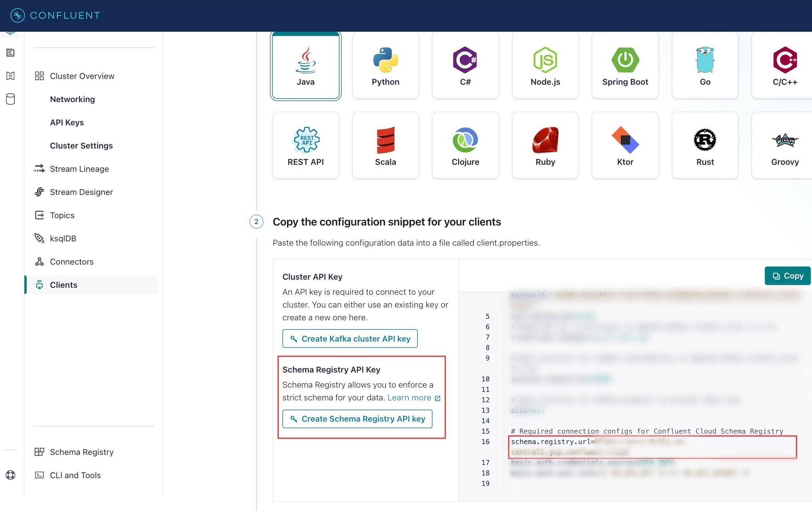812x511 pixels.
Task: Create Schema Registry API key
Action: point(357,419)
